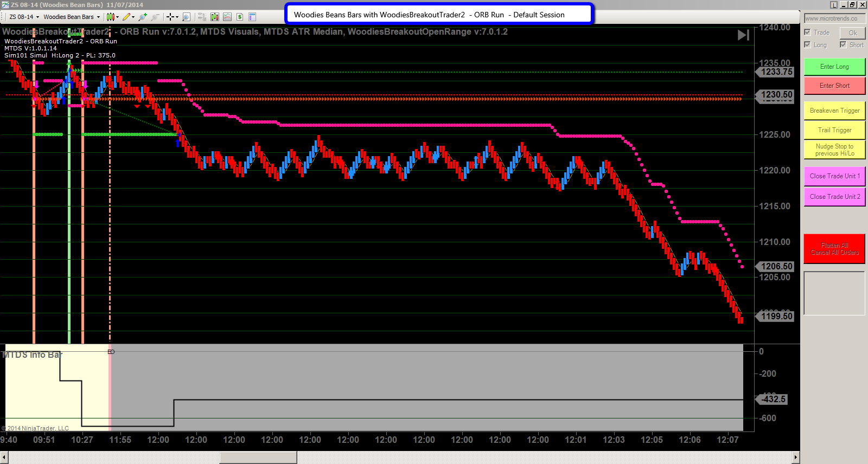The width and height of the screenshot is (868, 464).
Task: Open the drawing tools dropdown arrow
Action: tap(133, 17)
